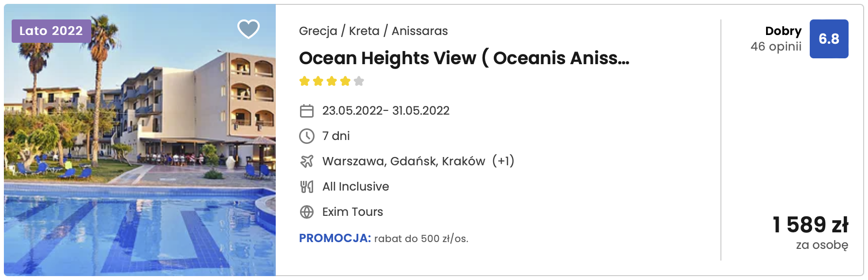Click the airplane departure icon

(307, 161)
